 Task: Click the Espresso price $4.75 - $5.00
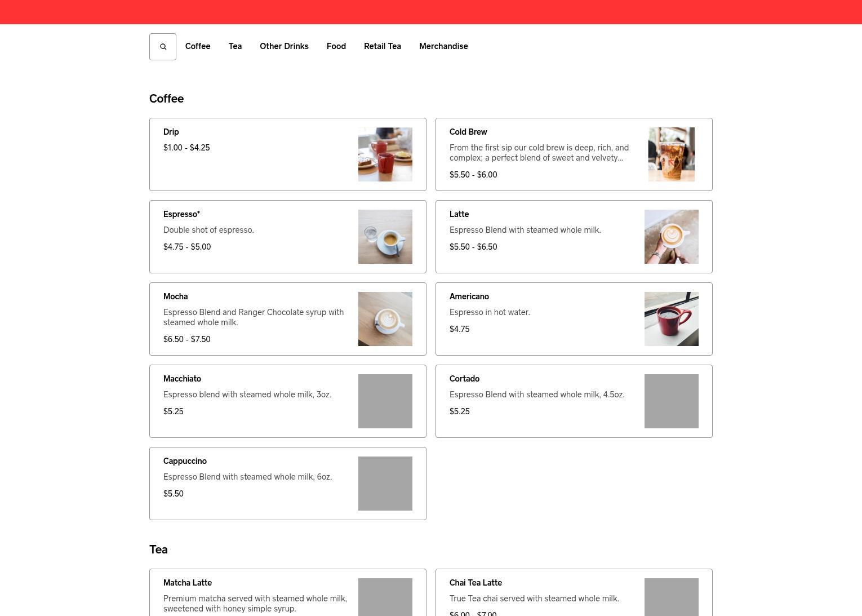[187, 247]
